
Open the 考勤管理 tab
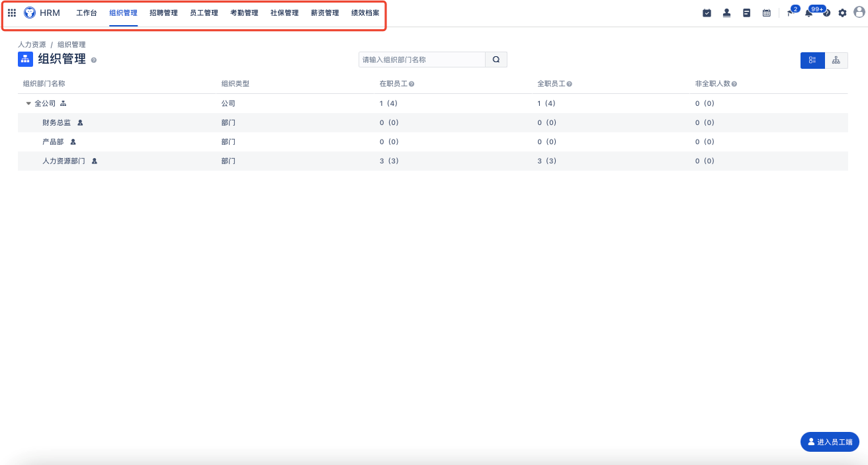click(x=245, y=13)
